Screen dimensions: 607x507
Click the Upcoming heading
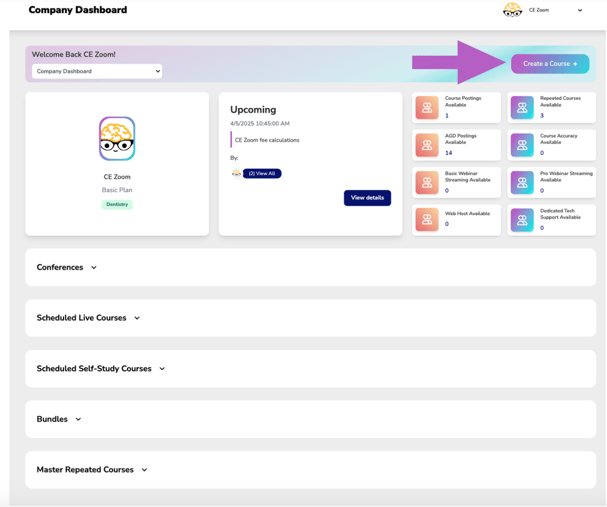pyautogui.click(x=253, y=110)
